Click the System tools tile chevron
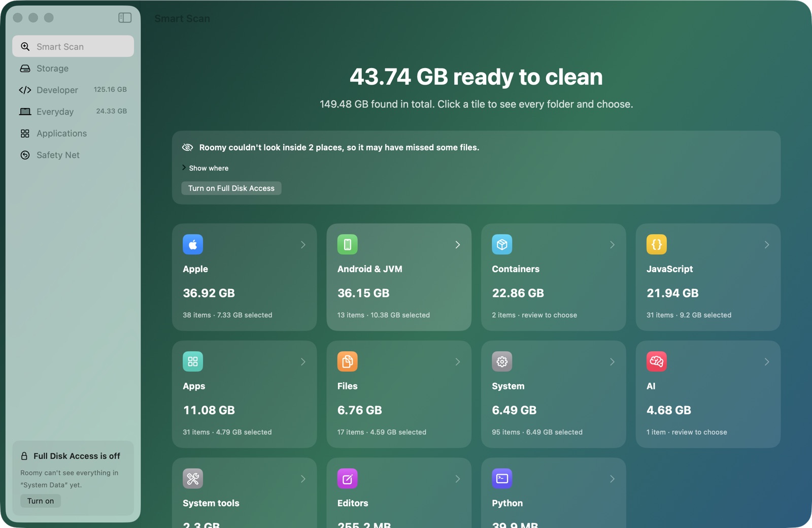The image size is (812, 528). click(303, 479)
